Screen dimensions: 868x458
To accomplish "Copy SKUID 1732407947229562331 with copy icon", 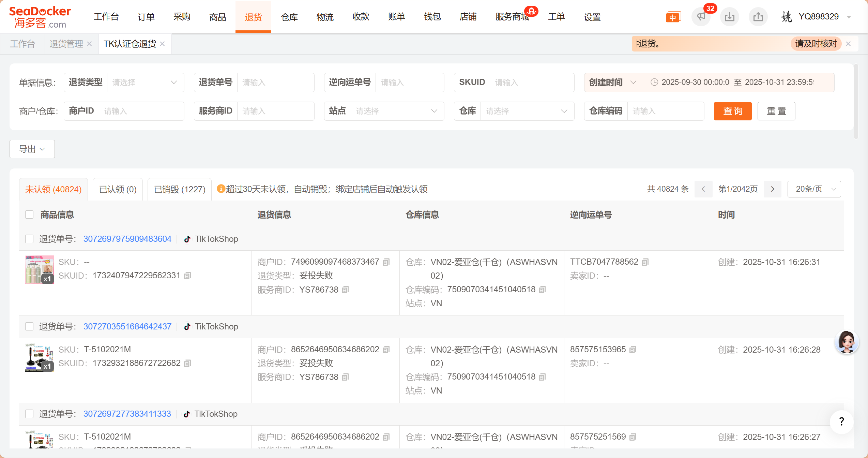I will click(x=187, y=276).
